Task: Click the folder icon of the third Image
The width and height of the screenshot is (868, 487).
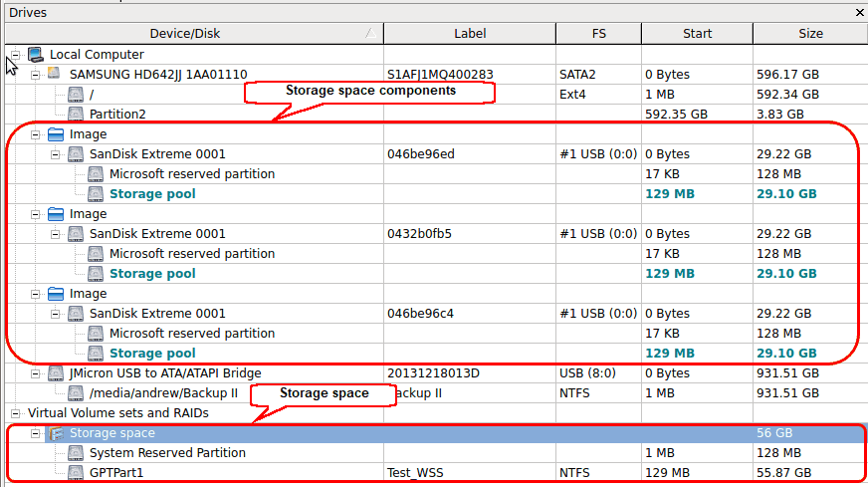Action: pyautogui.click(x=56, y=294)
